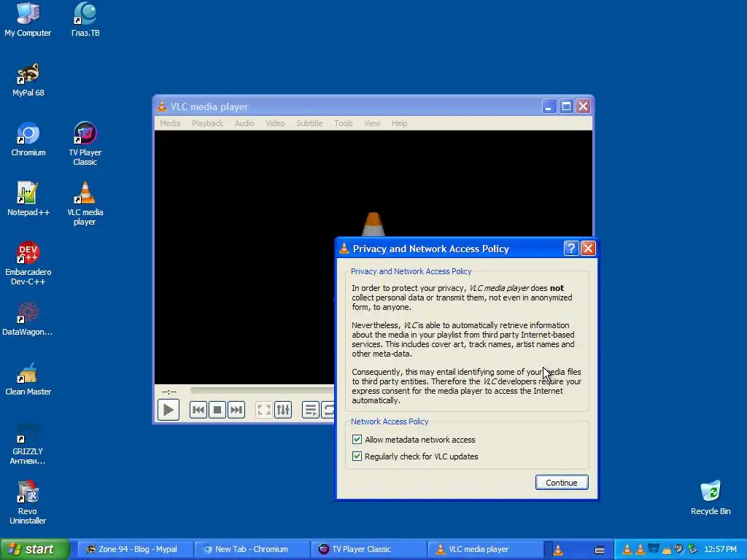Screen dimensions: 747x560
Task: Click the icon-only VLC cone taskbar button
Action: [558, 550]
